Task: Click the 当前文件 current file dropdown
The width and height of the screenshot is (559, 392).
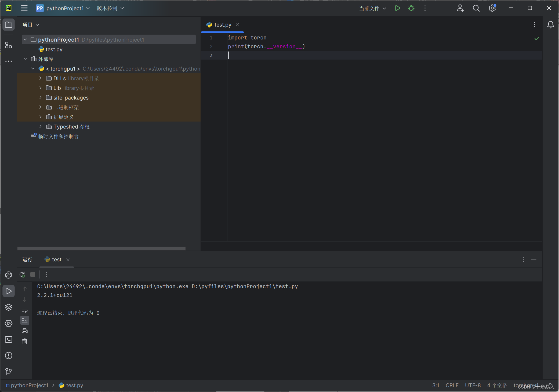Action: click(x=371, y=8)
